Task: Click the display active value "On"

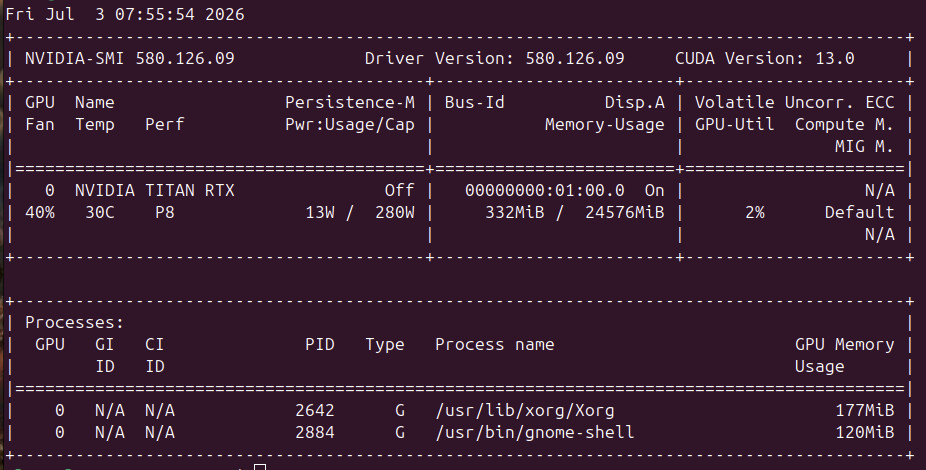Action: [654, 191]
